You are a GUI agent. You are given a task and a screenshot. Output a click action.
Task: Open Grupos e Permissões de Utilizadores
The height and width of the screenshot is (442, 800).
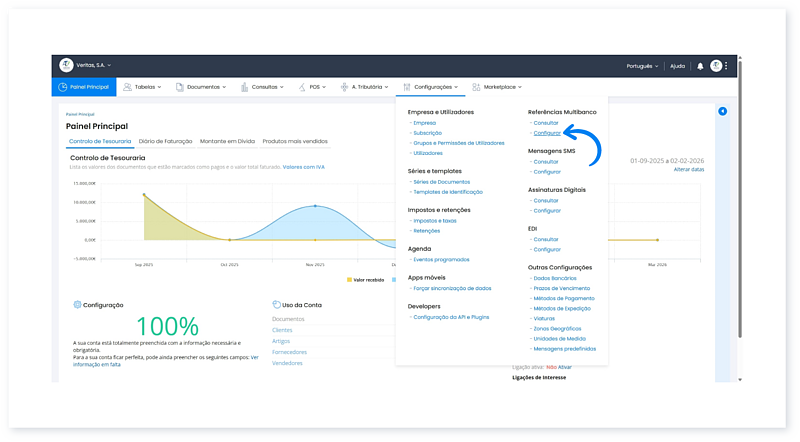click(459, 143)
